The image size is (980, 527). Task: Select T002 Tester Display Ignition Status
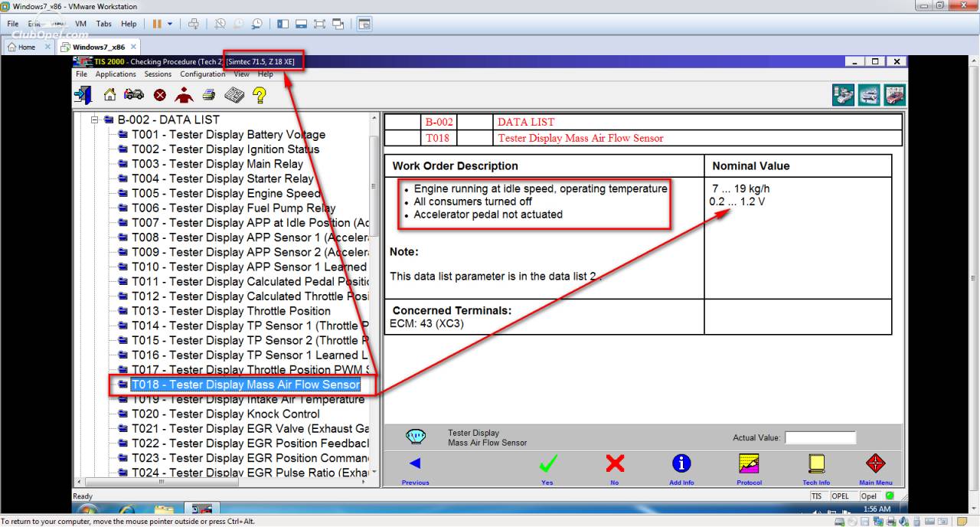coord(225,149)
